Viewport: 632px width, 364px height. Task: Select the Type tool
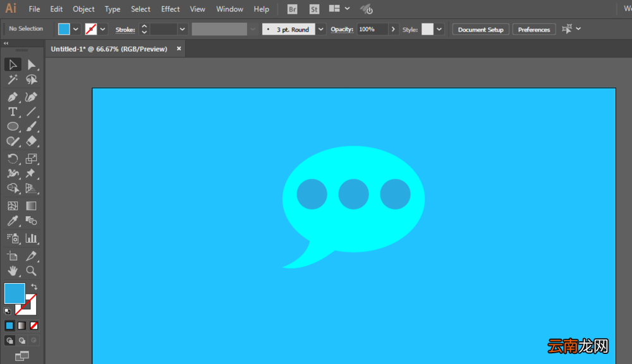[13, 112]
